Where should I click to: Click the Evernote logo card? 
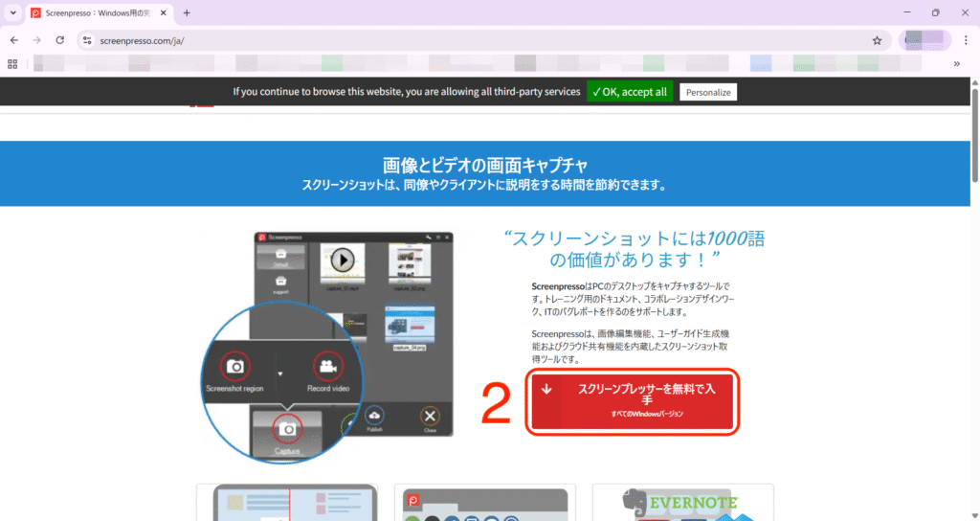(x=683, y=502)
